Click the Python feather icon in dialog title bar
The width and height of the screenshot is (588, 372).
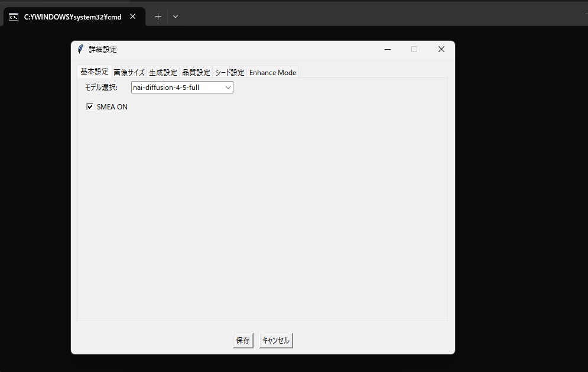point(80,49)
